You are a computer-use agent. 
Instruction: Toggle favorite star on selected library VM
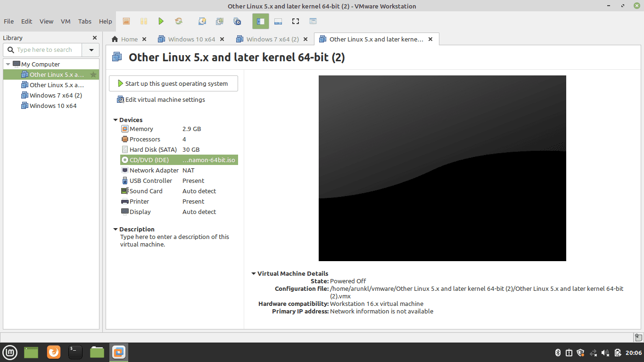click(x=93, y=74)
